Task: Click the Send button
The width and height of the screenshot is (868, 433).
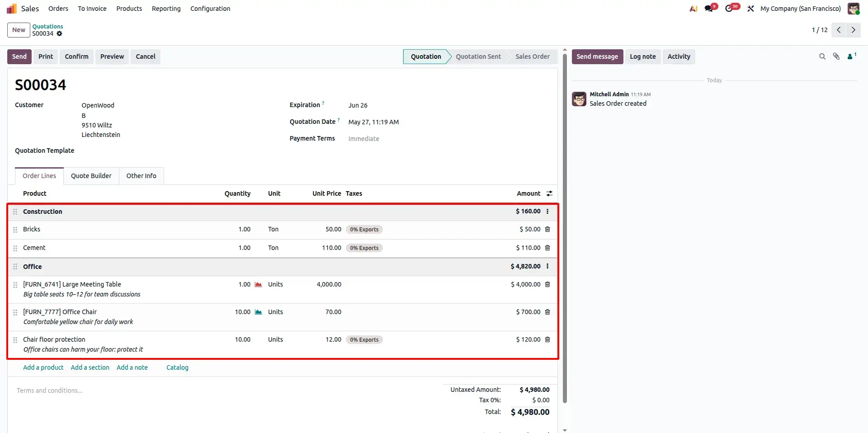Action: 19,56
